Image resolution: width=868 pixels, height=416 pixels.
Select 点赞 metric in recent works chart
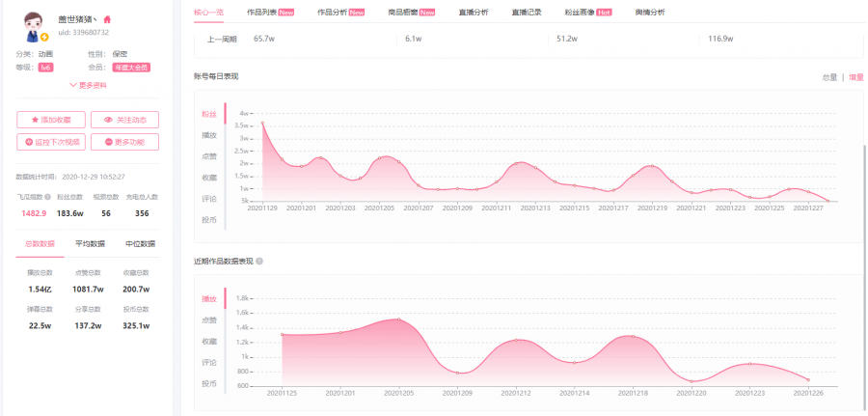point(208,319)
